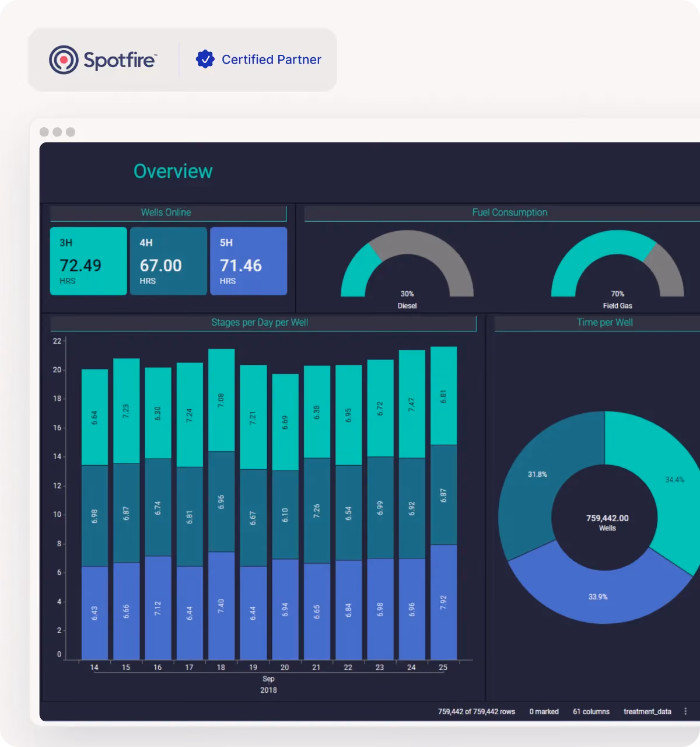Click the 7.40 bar segment on Sep 18
The width and height of the screenshot is (700, 747).
(221, 606)
